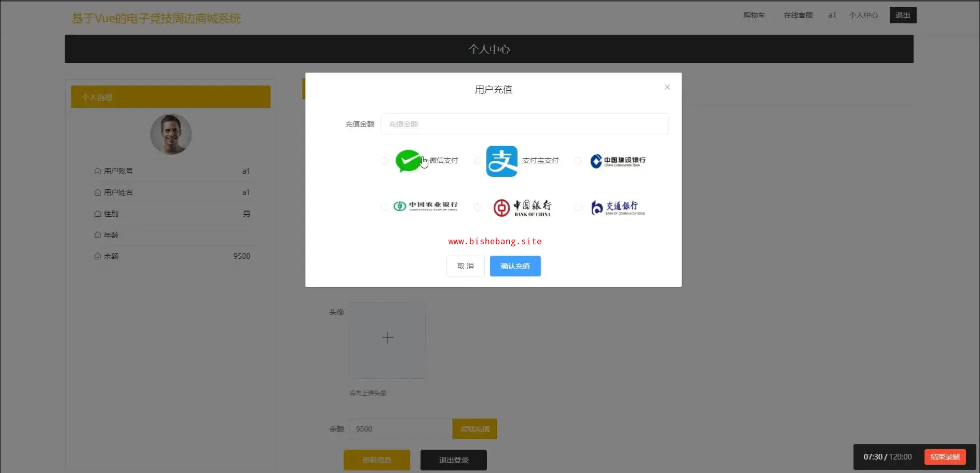
Task: Click the Bank of China logo
Action: [x=522, y=208]
